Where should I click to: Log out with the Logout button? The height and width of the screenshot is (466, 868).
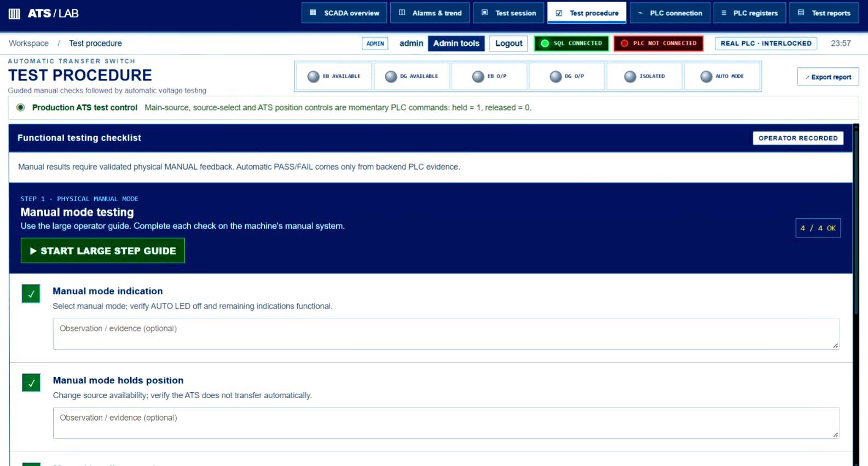click(x=509, y=43)
